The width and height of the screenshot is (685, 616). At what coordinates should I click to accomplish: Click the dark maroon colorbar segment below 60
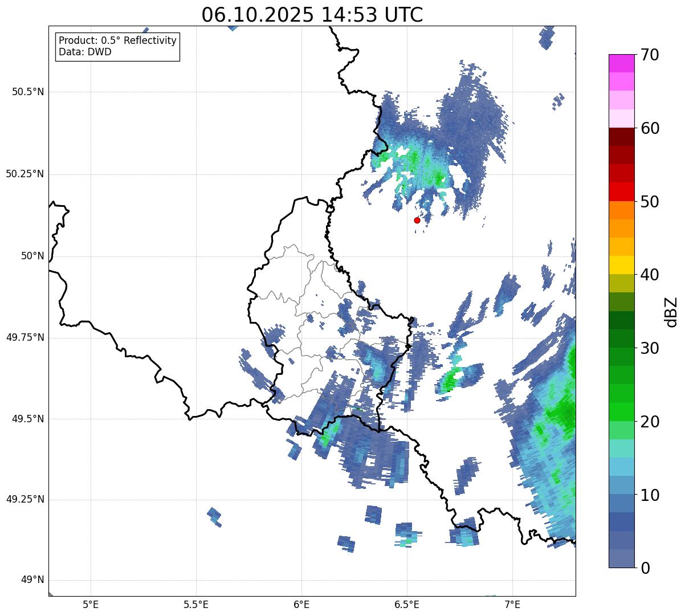(621, 137)
